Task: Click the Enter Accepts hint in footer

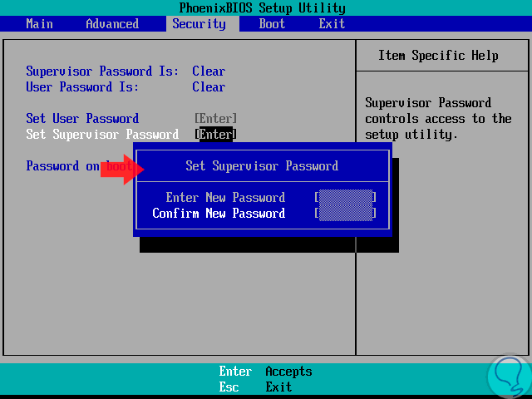Action: pos(265,372)
